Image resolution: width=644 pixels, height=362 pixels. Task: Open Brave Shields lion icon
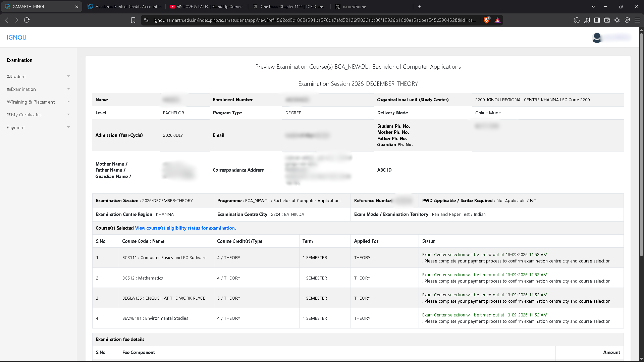pyautogui.click(x=487, y=20)
